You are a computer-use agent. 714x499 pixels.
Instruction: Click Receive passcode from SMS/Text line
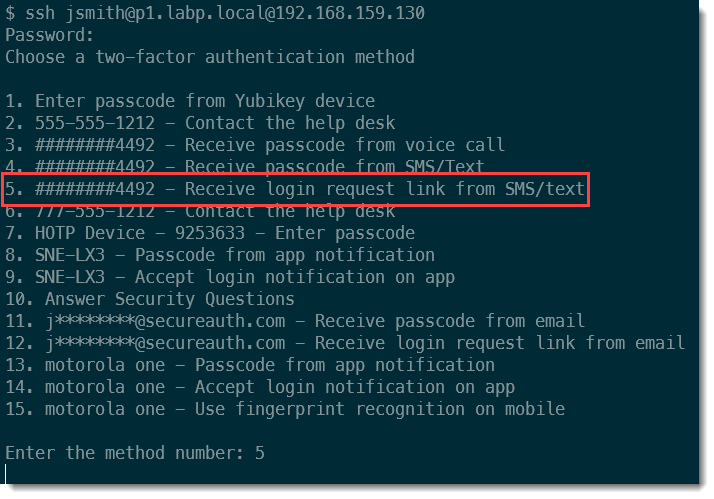[x=245, y=166]
